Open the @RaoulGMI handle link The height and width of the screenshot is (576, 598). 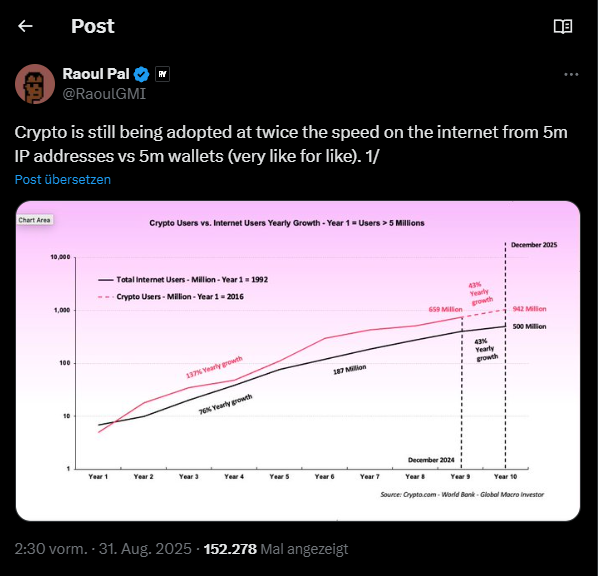[104, 94]
